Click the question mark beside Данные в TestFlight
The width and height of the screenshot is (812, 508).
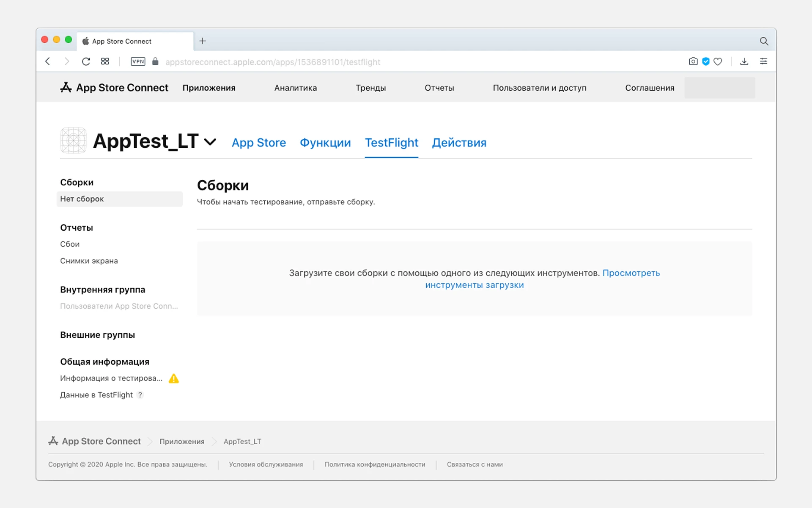[140, 395]
